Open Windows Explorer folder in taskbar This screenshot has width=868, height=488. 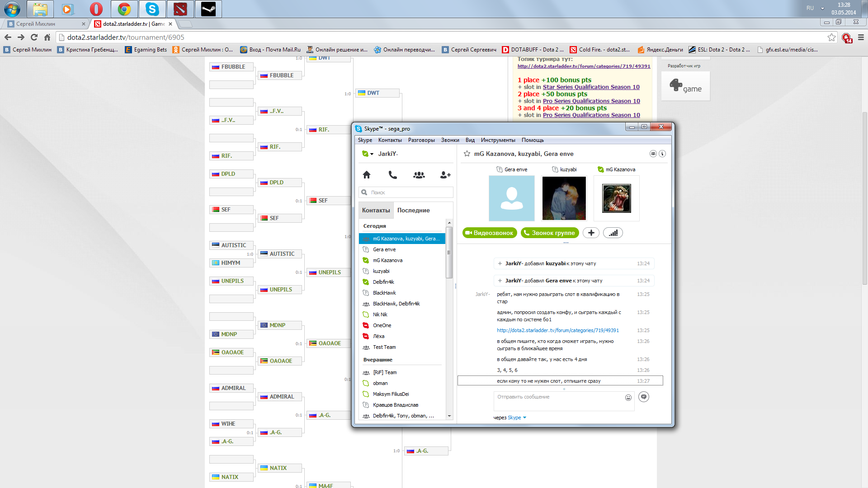click(x=40, y=9)
